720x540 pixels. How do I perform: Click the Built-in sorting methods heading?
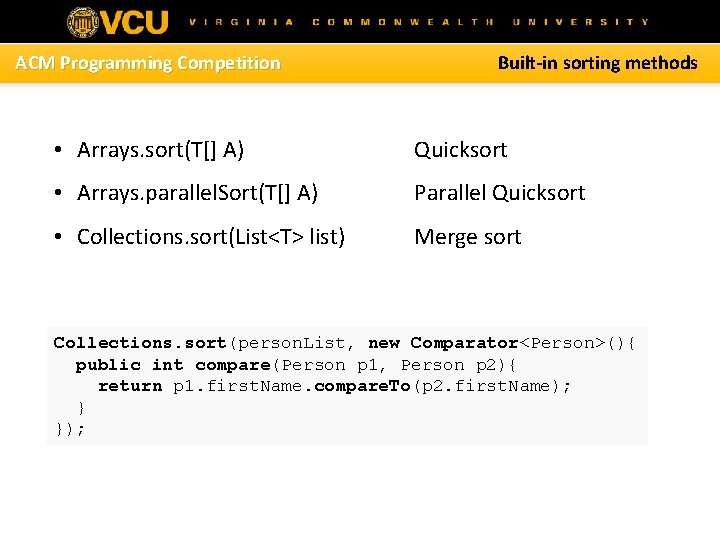click(597, 63)
